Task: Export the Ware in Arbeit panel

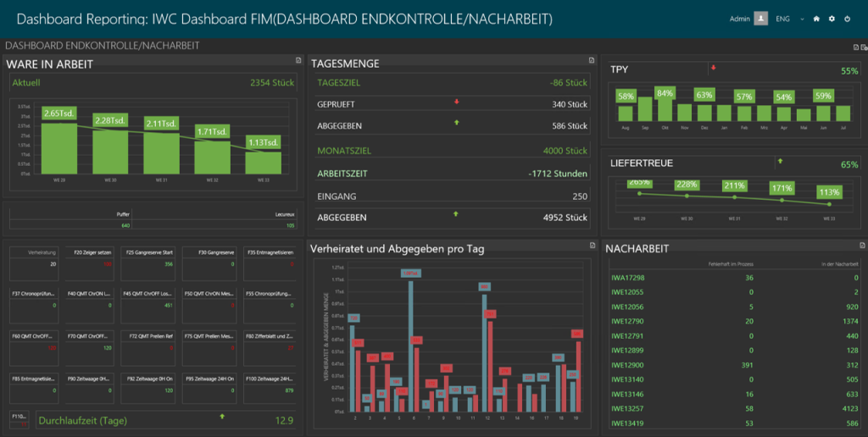Action: pyautogui.click(x=298, y=60)
